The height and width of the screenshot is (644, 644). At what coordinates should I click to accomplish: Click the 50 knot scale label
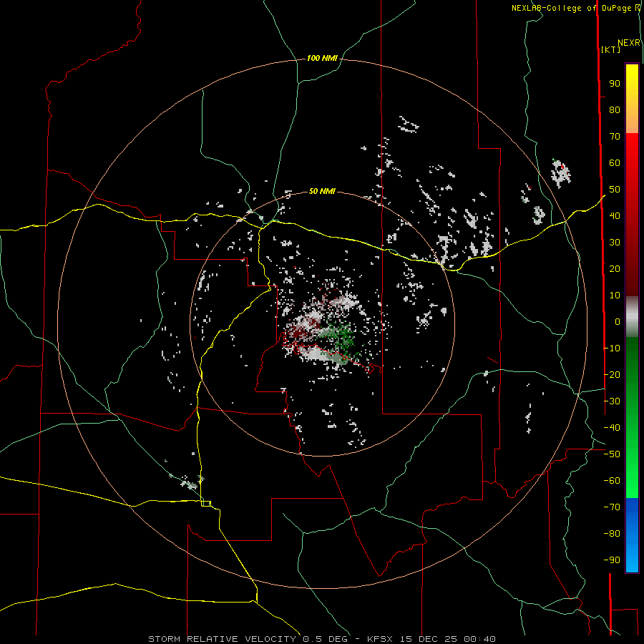[x=615, y=190]
